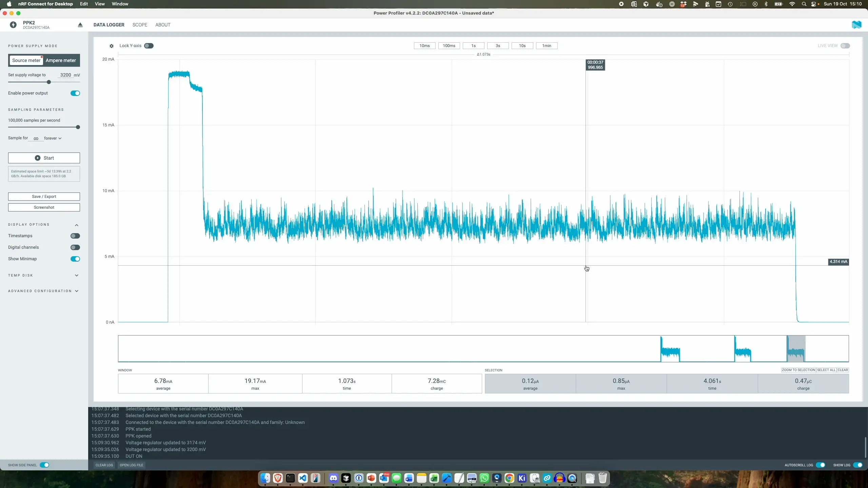Click the Clear Log button
Screen dimensions: 868x488
(104, 465)
